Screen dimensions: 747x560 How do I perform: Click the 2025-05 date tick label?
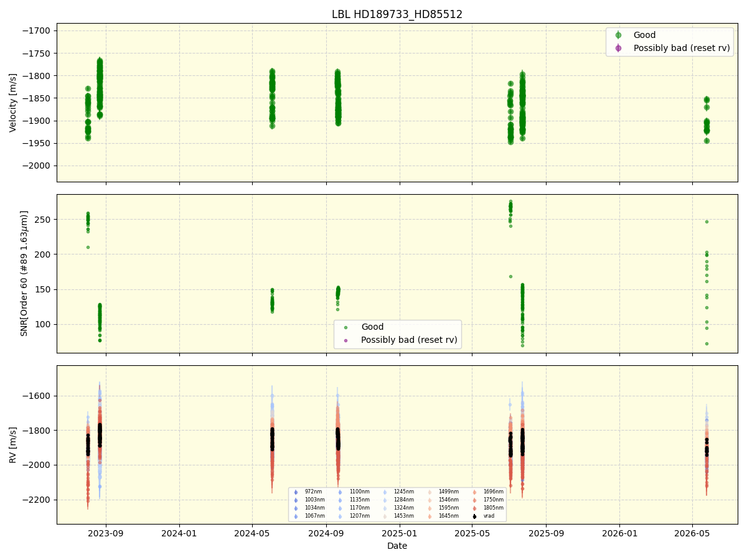[472, 533]
